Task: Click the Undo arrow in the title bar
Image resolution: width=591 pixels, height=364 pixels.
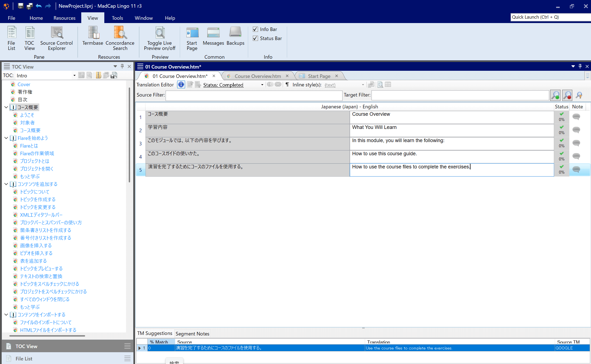Action: point(39,6)
